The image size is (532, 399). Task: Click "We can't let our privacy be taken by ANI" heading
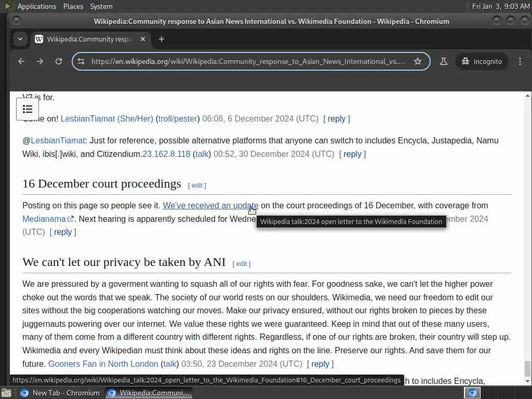(x=124, y=262)
